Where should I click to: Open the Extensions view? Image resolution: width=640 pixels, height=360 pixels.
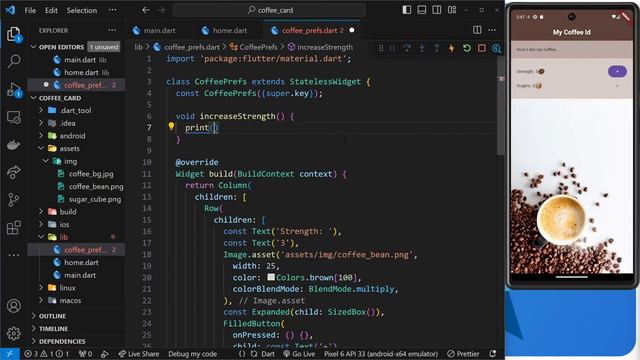point(14,227)
